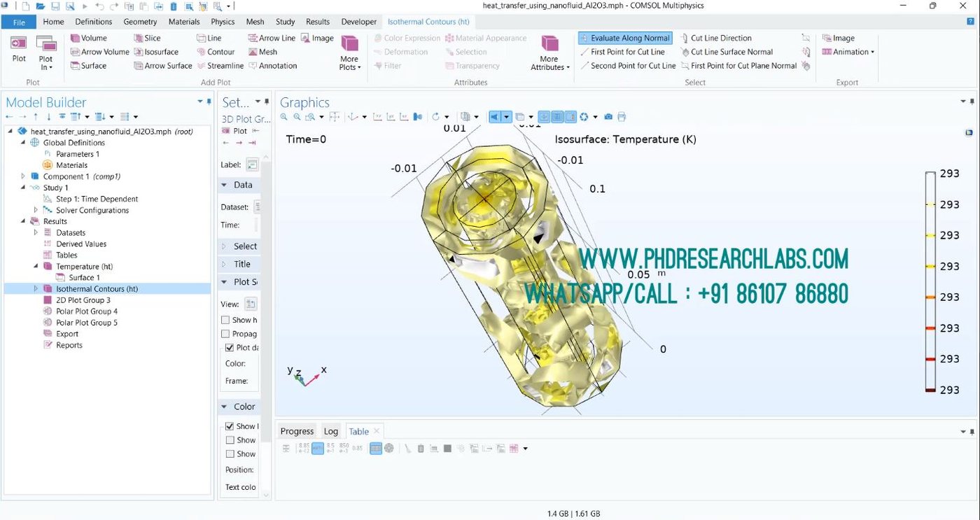Uncheck the first Show checkbox under Color
980x520 pixels.
(x=230, y=426)
